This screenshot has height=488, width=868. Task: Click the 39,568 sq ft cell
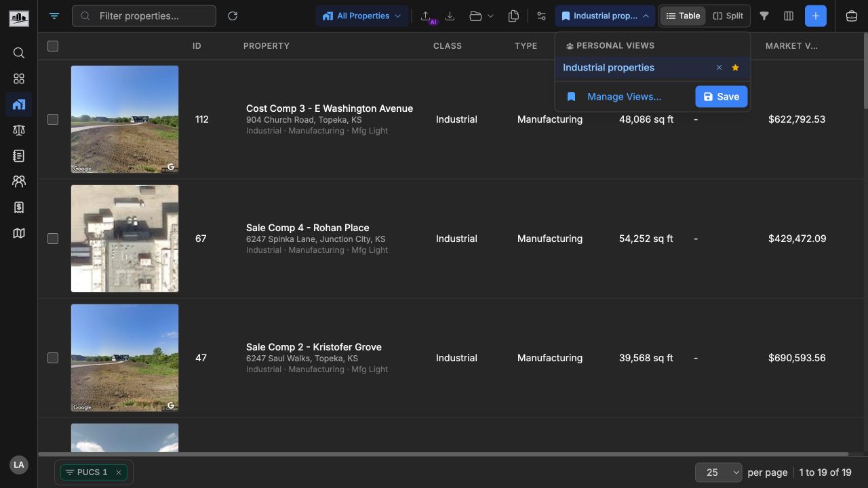point(646,358)
